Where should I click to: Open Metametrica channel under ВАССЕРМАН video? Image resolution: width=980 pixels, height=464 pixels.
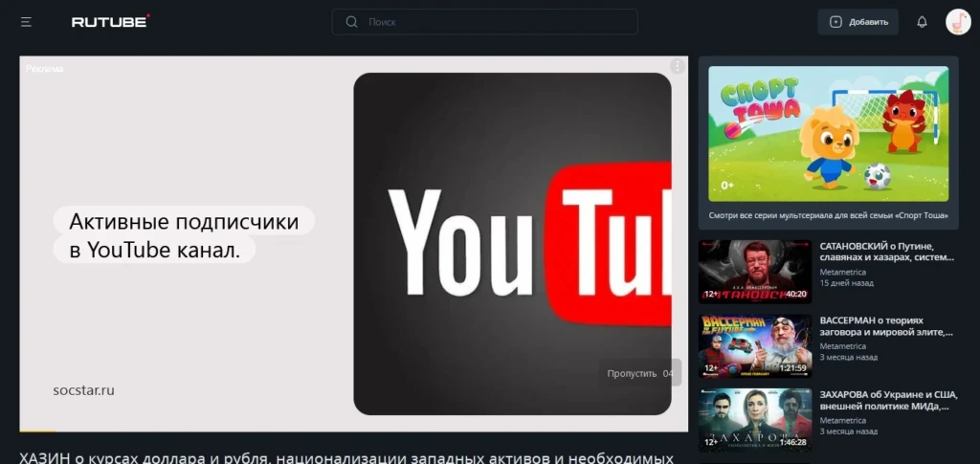click(x=842, y=346)
